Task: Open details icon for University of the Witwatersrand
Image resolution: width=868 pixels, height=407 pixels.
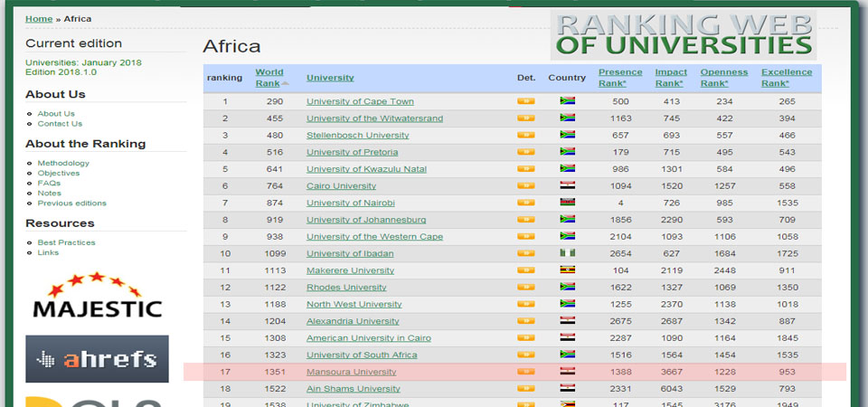Action: [526, 118]
